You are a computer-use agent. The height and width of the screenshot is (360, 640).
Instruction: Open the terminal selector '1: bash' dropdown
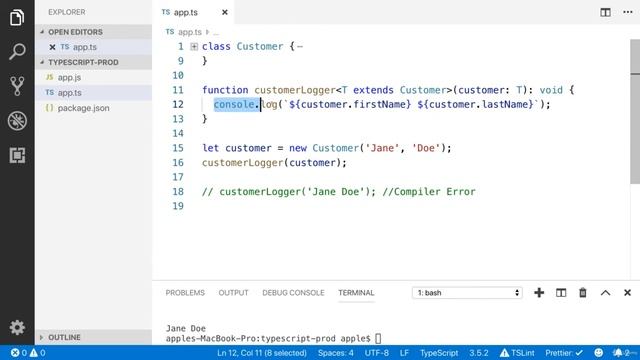coord(467,293)
